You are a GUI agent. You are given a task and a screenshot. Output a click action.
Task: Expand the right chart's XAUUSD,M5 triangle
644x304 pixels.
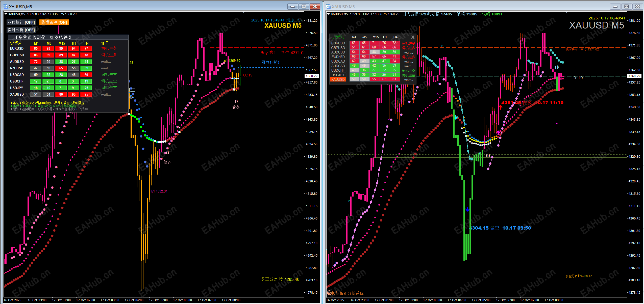[x=328, y=14]
